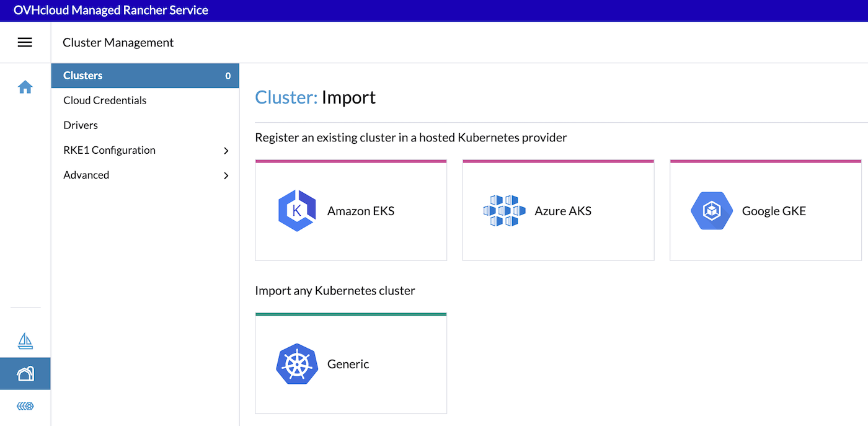Select the Google GKE provider icon

coord(711,210)
